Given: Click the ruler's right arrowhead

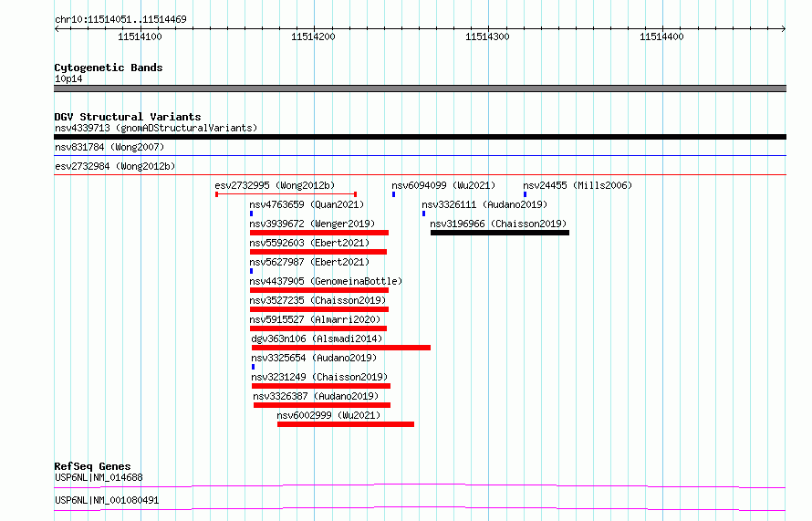Looking at the screenshot, I should click(x=784, y=28).
